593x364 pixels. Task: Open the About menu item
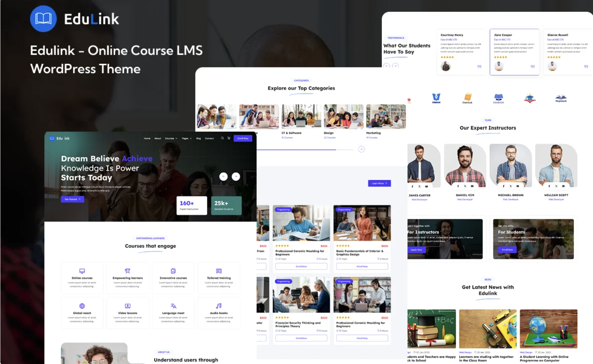[158, 138]
